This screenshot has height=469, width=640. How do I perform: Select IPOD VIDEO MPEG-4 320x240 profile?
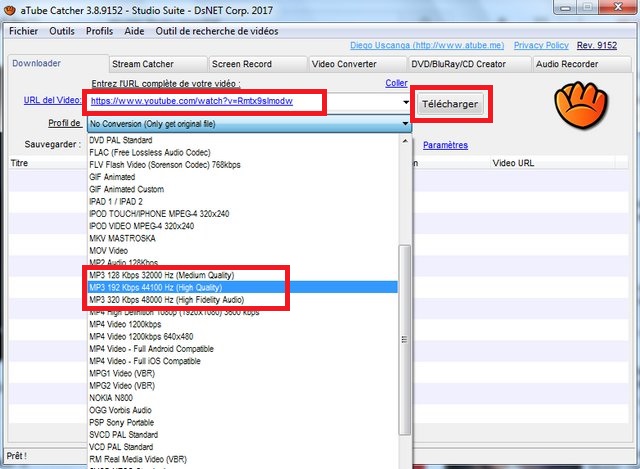pos(242,226)
